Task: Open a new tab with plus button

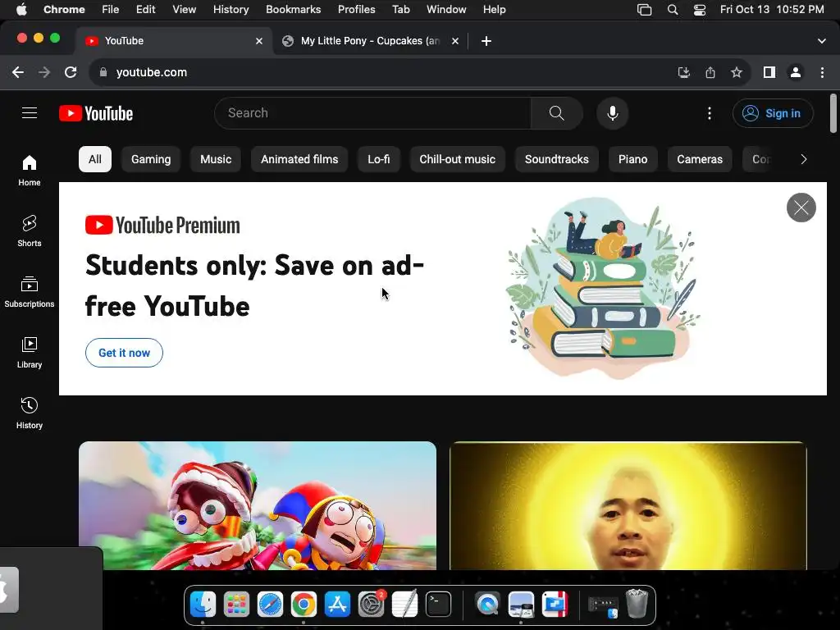Action: point(486,41)
